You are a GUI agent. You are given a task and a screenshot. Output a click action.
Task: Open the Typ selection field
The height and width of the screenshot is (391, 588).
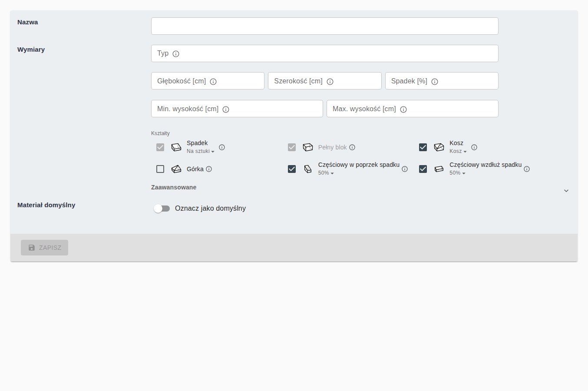[325, 53]
